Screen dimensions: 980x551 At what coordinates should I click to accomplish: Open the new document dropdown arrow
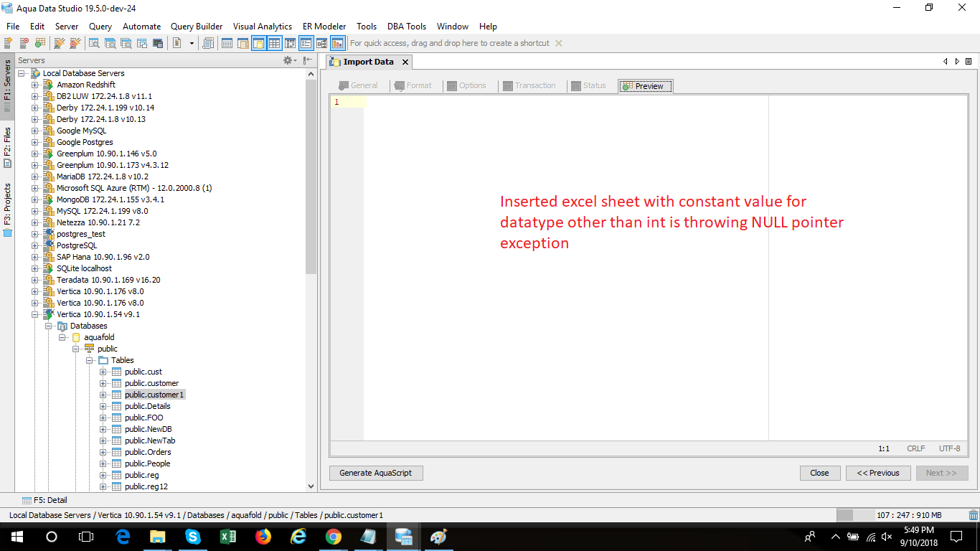(192, 44)
